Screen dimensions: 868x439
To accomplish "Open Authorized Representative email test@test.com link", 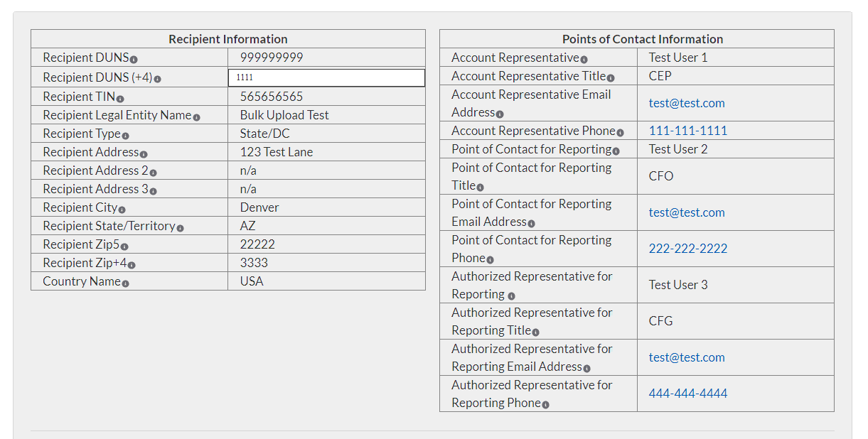I will [687, 357].
